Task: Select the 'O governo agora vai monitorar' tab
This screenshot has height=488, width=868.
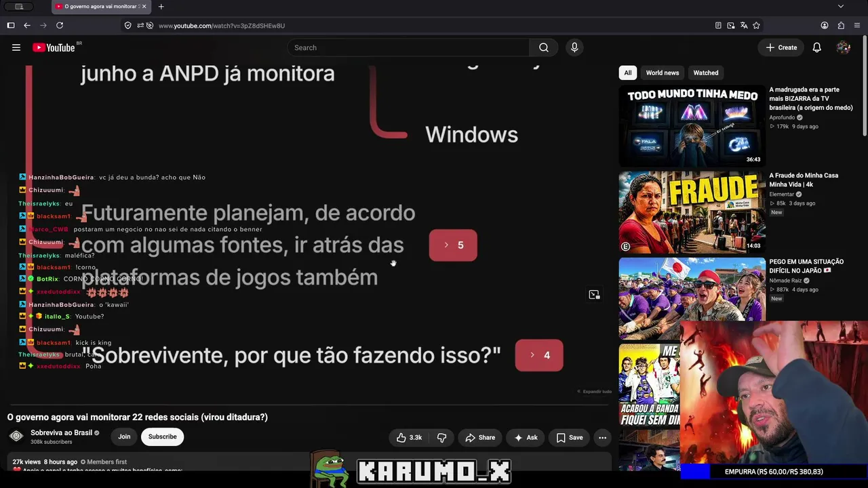Action: (100, 7)
